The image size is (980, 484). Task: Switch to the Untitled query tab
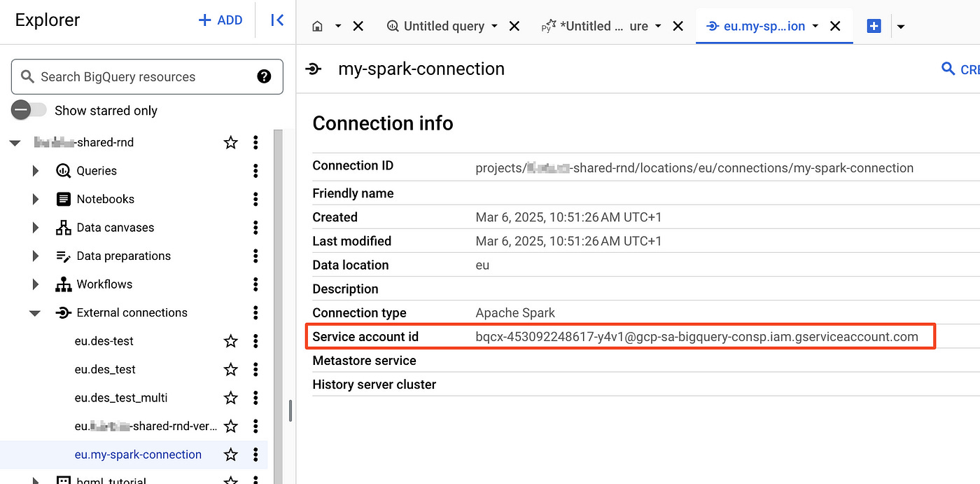tap(444, 25)
